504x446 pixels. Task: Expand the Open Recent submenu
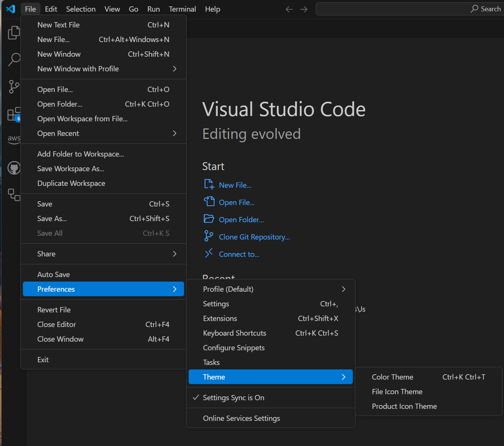(x=58, y=133)
